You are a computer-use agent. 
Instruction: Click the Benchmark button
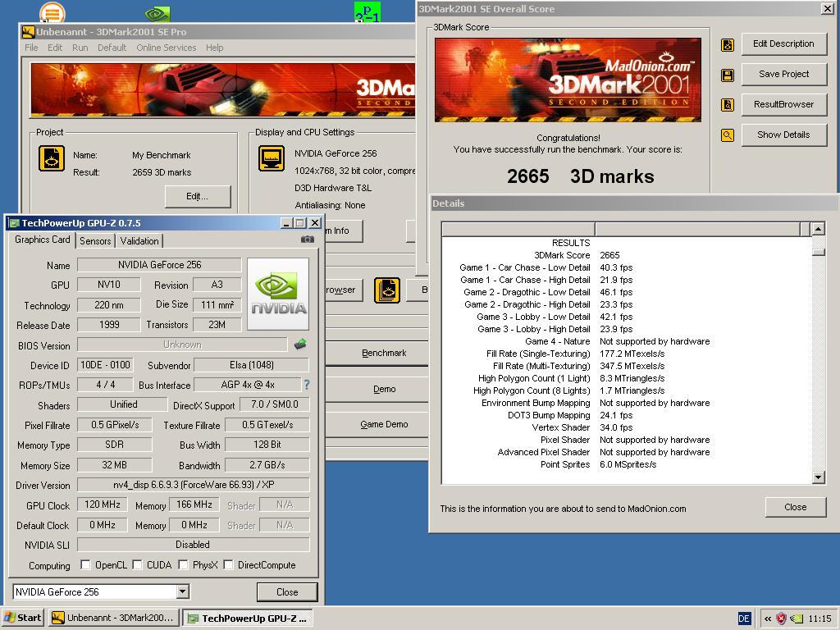[384, 353]
